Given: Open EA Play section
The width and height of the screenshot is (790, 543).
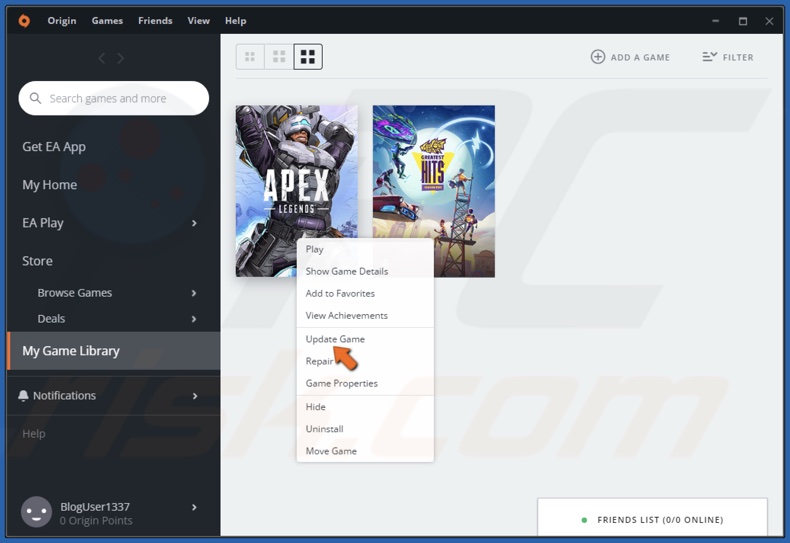Looking at the screenshot, I should (43, 223).
